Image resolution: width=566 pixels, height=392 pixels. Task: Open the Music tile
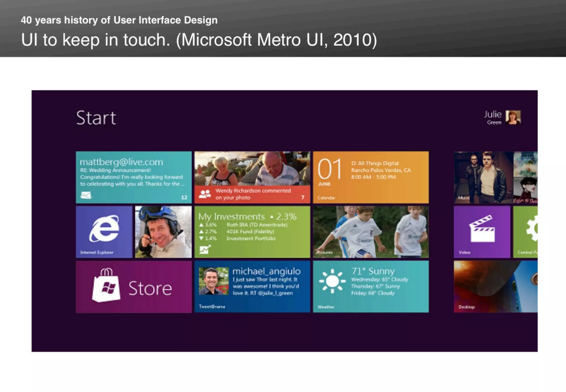tap(483, 177)
